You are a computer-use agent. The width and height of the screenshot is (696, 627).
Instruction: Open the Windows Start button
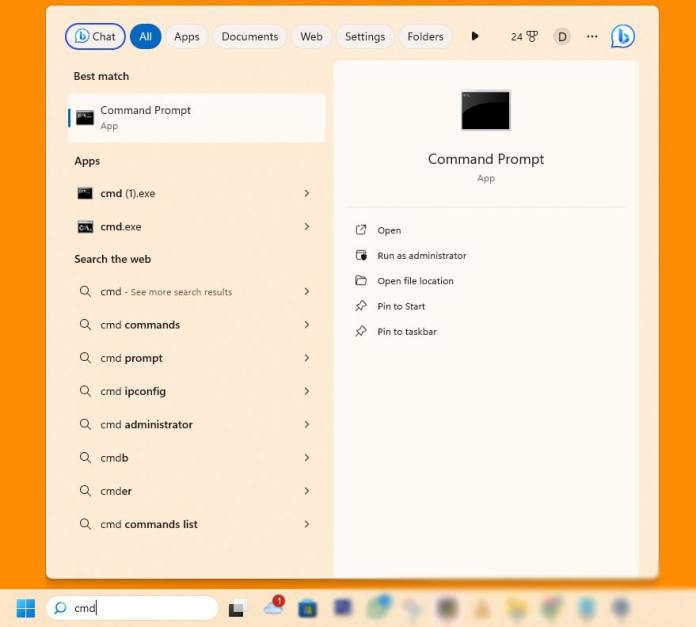(x=26, y=608)
